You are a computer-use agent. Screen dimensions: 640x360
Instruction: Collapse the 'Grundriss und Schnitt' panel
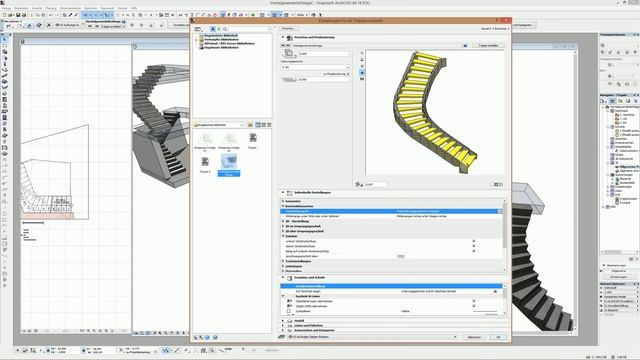pos(283,278)
